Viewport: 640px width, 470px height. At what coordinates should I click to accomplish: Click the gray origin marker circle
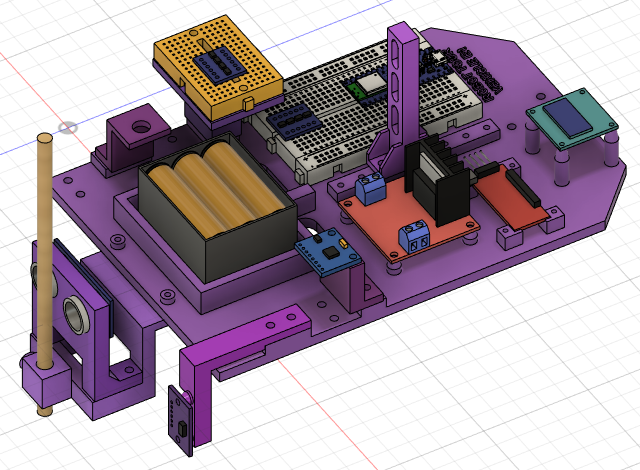click(x=67, y=128)
